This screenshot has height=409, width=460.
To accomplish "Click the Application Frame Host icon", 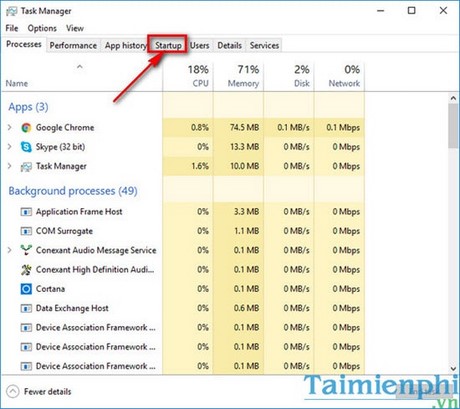I will pyautogui.click(x=26, y=212).
